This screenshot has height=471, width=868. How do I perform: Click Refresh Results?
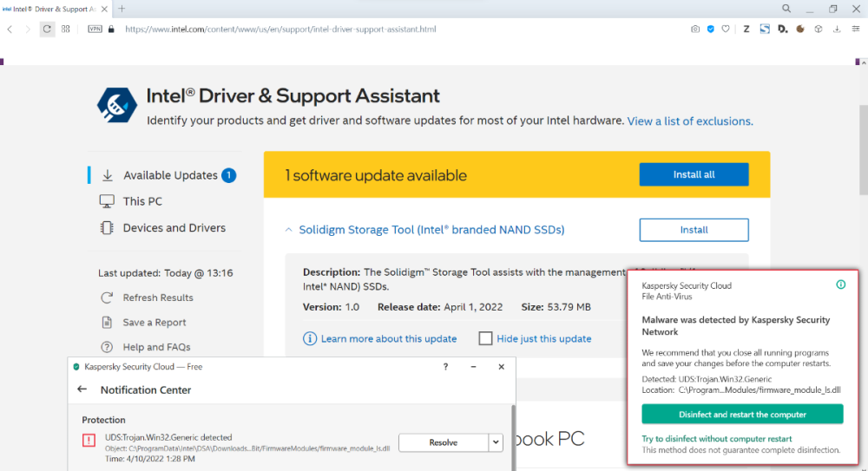158,298
